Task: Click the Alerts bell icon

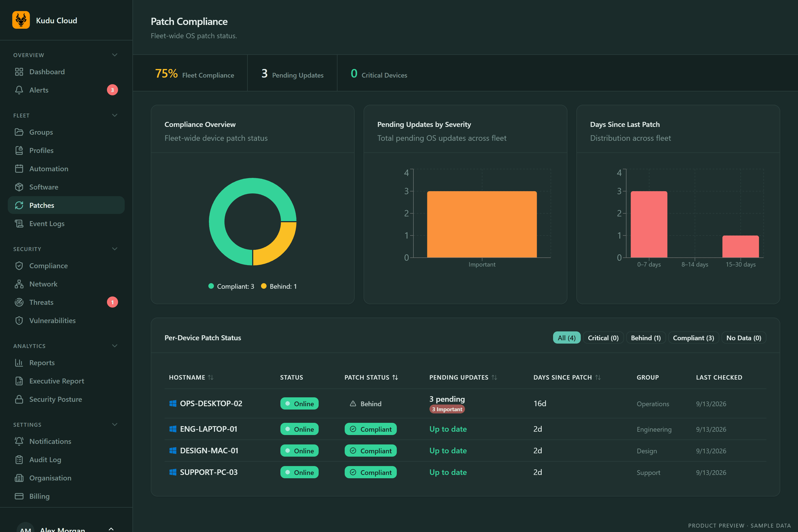Action: click(19, 90)
